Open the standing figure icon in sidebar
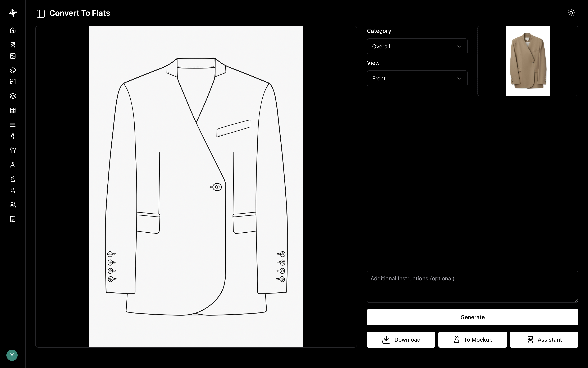Image resolution: width=588 pixels, height=368 pixels. pyautogui.click(x=13, y=136)
